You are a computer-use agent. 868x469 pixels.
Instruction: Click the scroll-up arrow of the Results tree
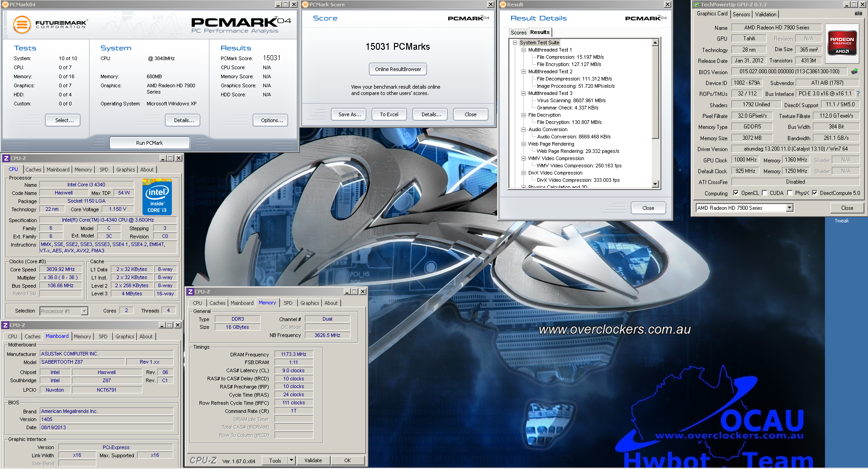655,43
